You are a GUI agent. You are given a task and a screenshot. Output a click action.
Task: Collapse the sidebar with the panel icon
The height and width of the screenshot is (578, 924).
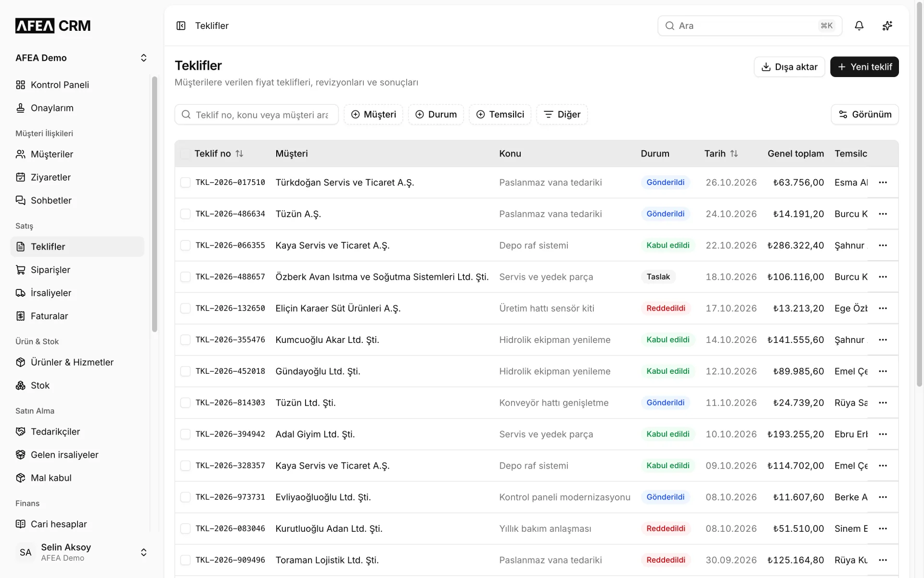(181, 26)
